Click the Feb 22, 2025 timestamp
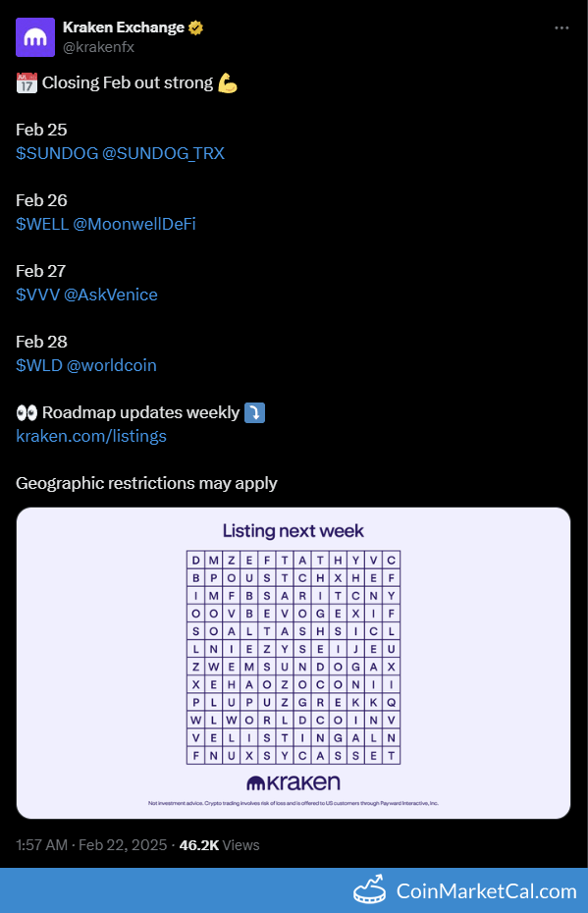 pyautogui.click(x=123, y=845)
